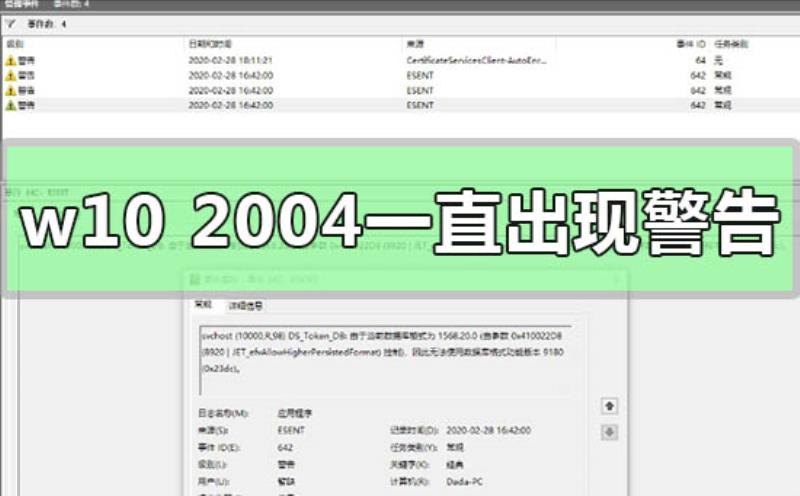This screenshot has height=496, width=800.
Task: Sort the list by the 级别 column header
Action: pyautogui.click(x=15, y=44)
